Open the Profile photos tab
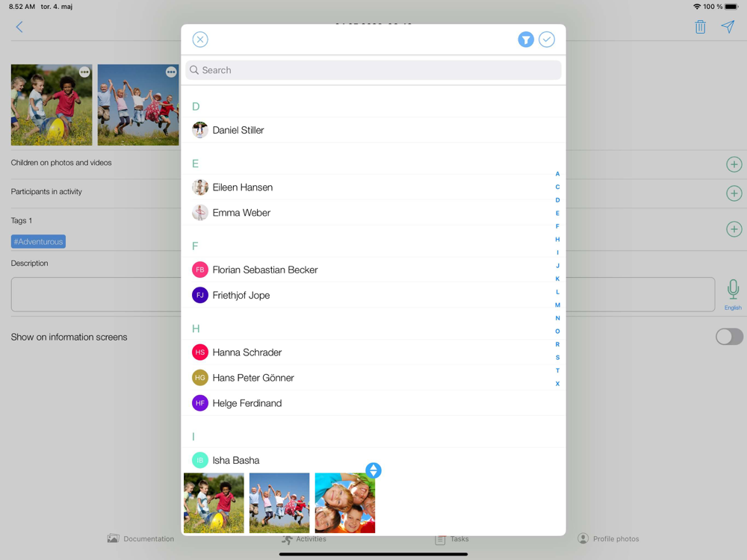This screenshot has height=560, width=747. (x=608, y=538)
